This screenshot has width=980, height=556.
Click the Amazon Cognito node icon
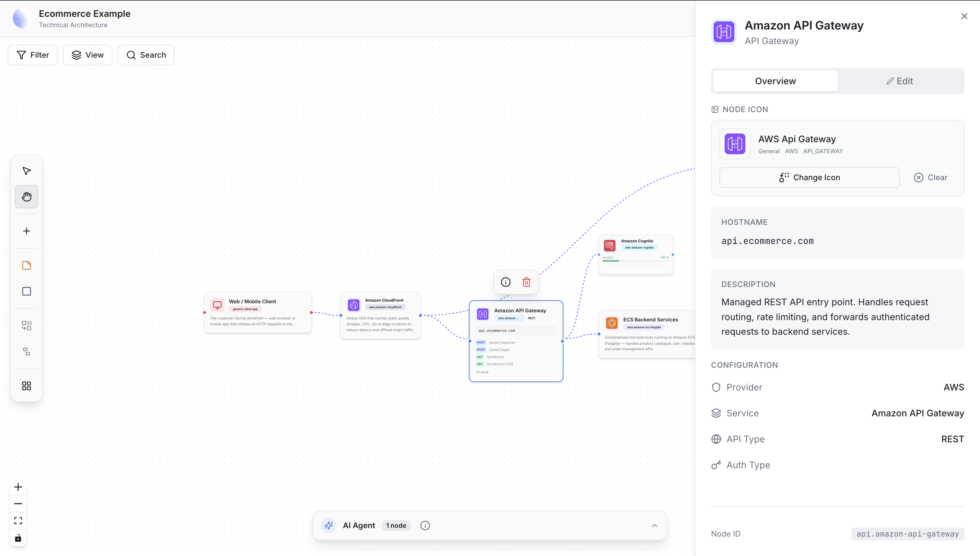610,246
